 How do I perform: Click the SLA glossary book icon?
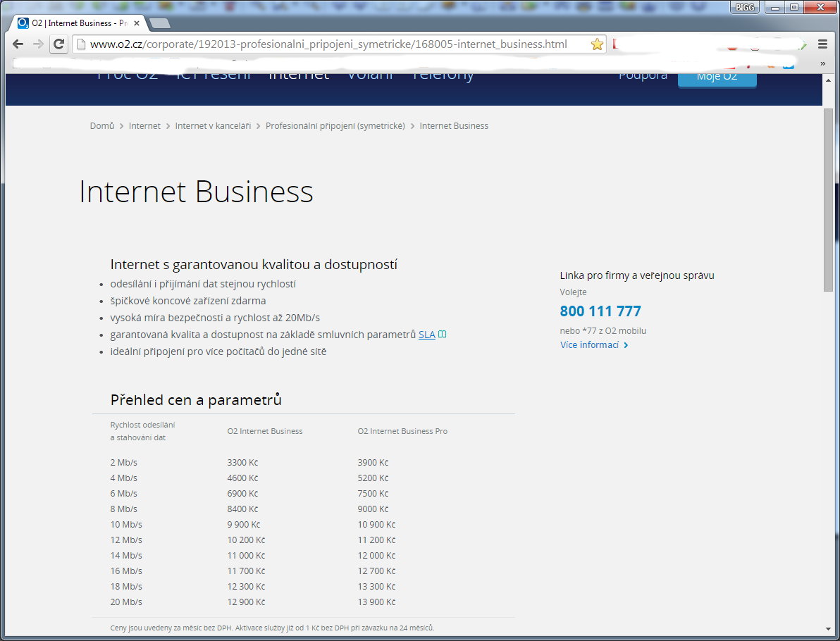443,334
